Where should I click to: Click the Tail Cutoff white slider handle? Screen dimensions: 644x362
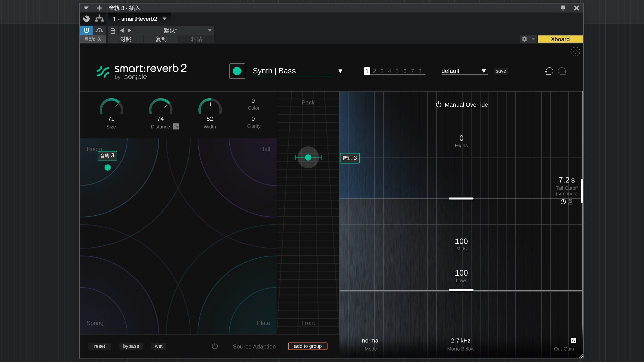click(582, 191)
